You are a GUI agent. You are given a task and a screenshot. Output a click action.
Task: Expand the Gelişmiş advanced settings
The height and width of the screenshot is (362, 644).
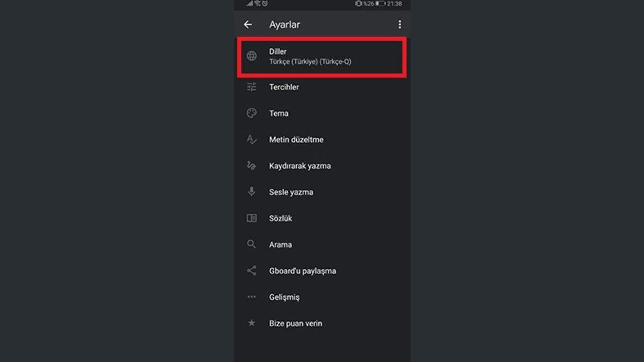[x=284, y=297]
